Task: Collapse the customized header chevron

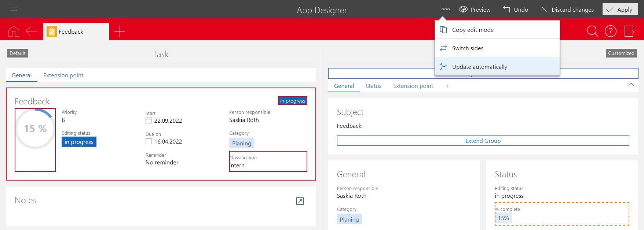Action: click(631, 85)
